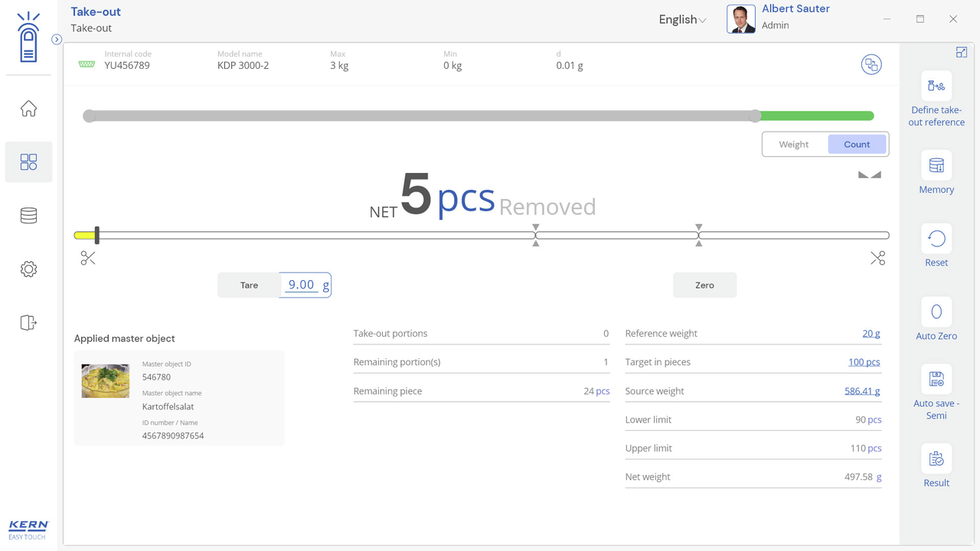Viewport: 980px width, 551px height.
Task: Expand the right panel to full screen
Action: (x=962, y=52)
